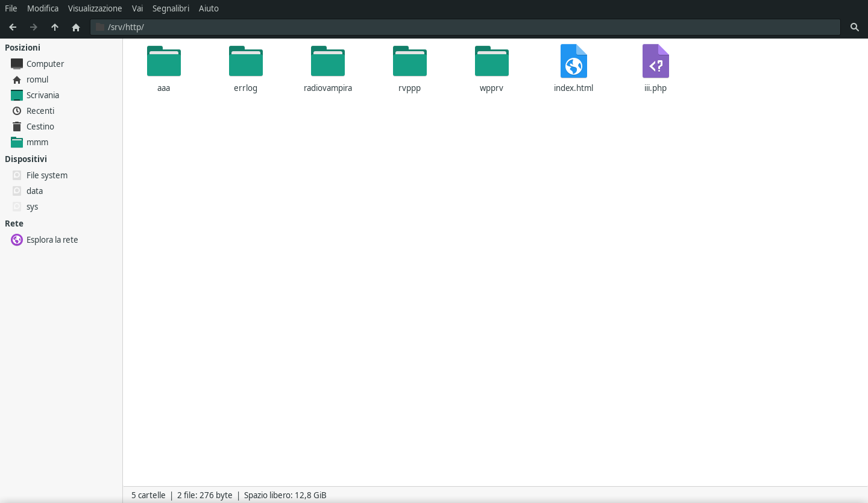Open the Vai menu

click(x=137, y=8)
